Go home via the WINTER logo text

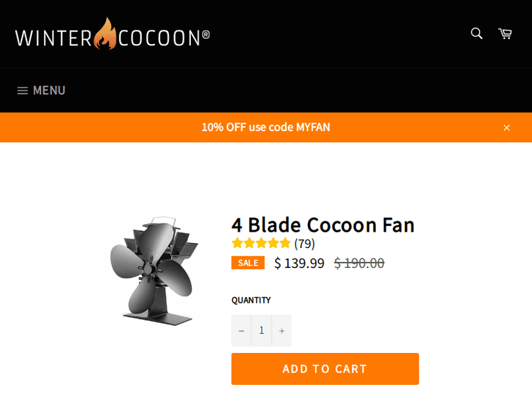[53, 38]
